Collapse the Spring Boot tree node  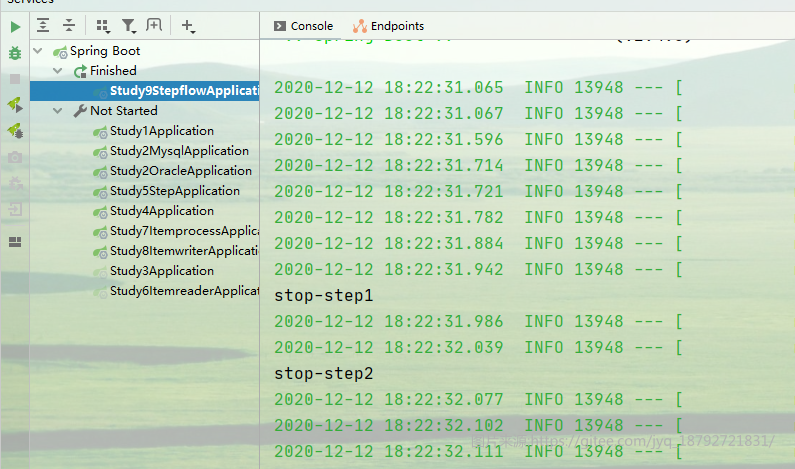point(38,51)
